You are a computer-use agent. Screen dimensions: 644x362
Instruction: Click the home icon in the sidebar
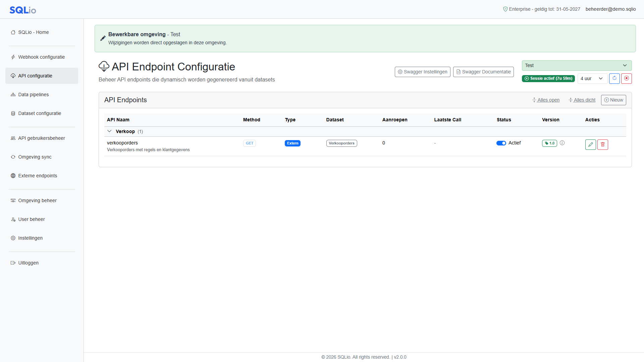13,32
